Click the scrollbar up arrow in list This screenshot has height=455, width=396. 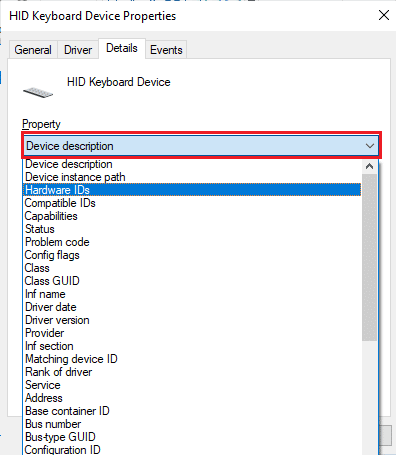pyautogui.click(x=369, y=166)
